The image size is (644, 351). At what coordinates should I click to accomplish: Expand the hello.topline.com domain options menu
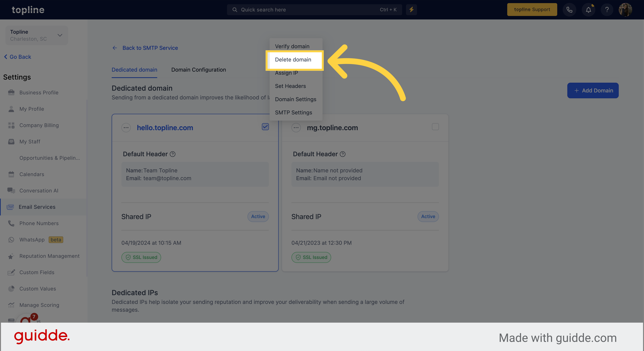(126, 127)
